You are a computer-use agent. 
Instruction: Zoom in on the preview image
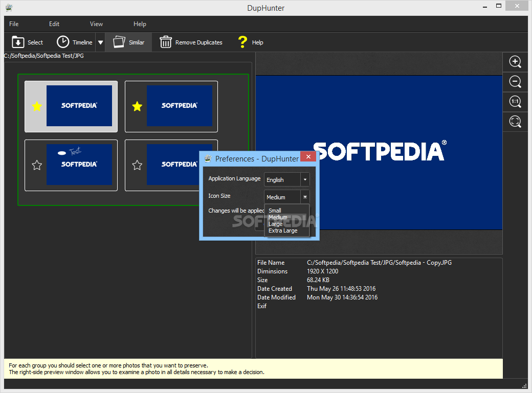[x=515, y=62]
